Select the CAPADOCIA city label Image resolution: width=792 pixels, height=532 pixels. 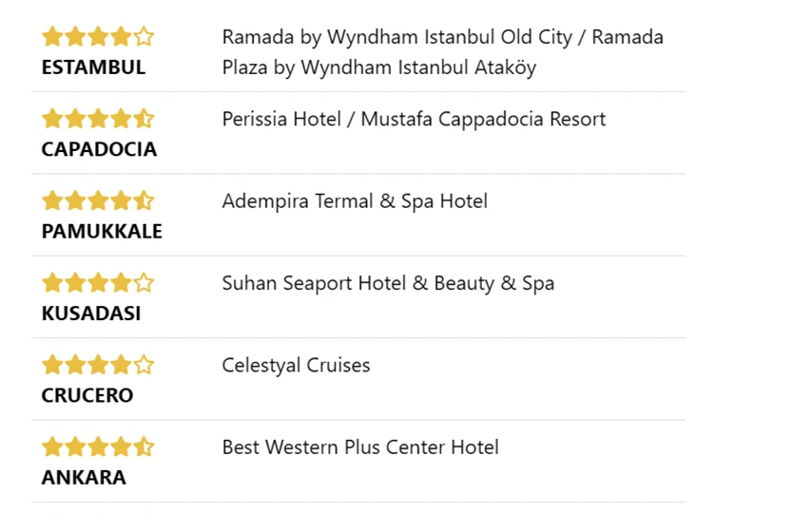coord(99,149)
